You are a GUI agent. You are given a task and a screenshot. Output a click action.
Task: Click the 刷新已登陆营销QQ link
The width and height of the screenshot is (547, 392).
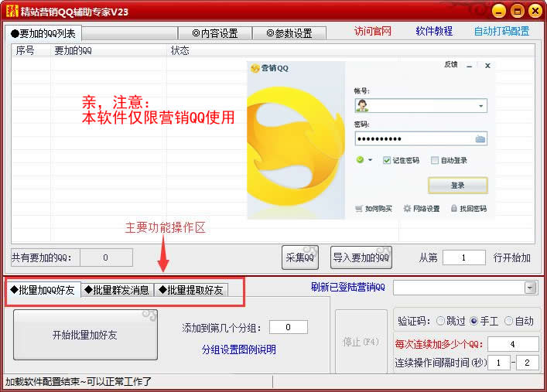pyautogui.click(x=348, y=287)
